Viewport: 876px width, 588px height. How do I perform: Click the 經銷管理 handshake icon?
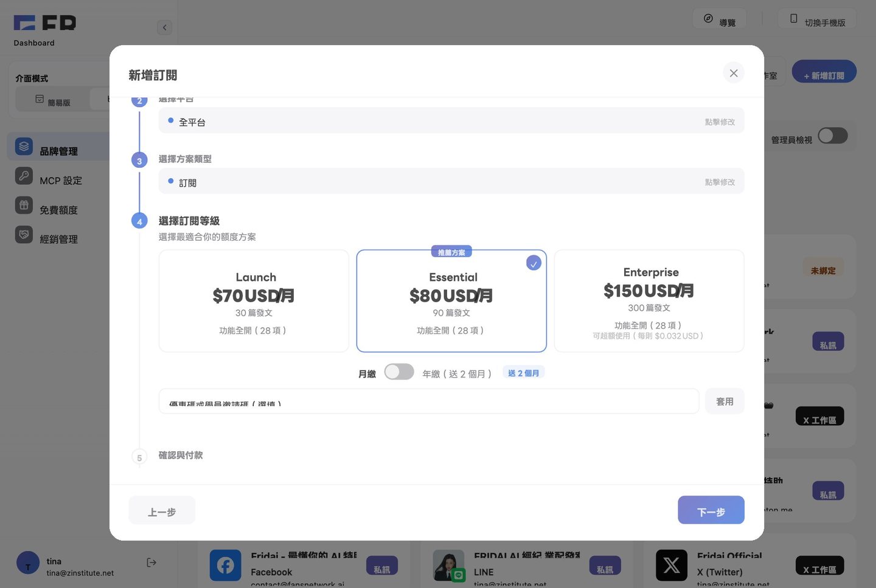point(24,234)
